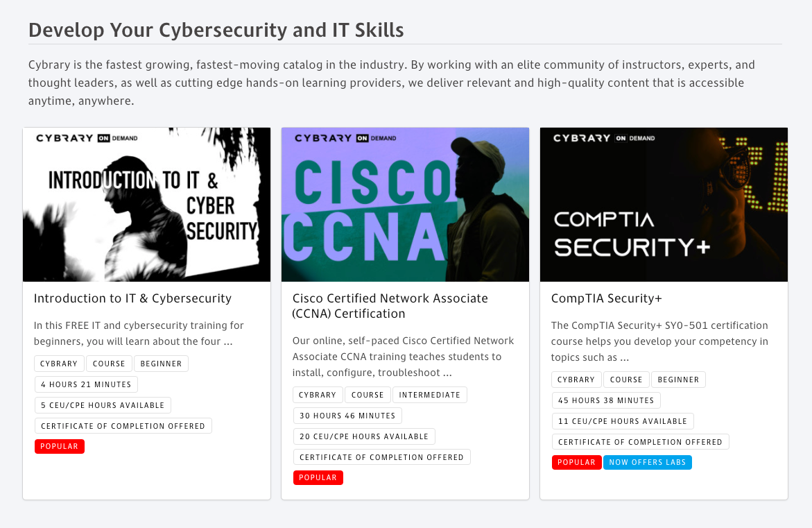Image resolution: width=812 pixels, height=528 pixels.
Task: Click the BEGINNER tag on the CompTIA Security+ card
Action: point(678,380)
